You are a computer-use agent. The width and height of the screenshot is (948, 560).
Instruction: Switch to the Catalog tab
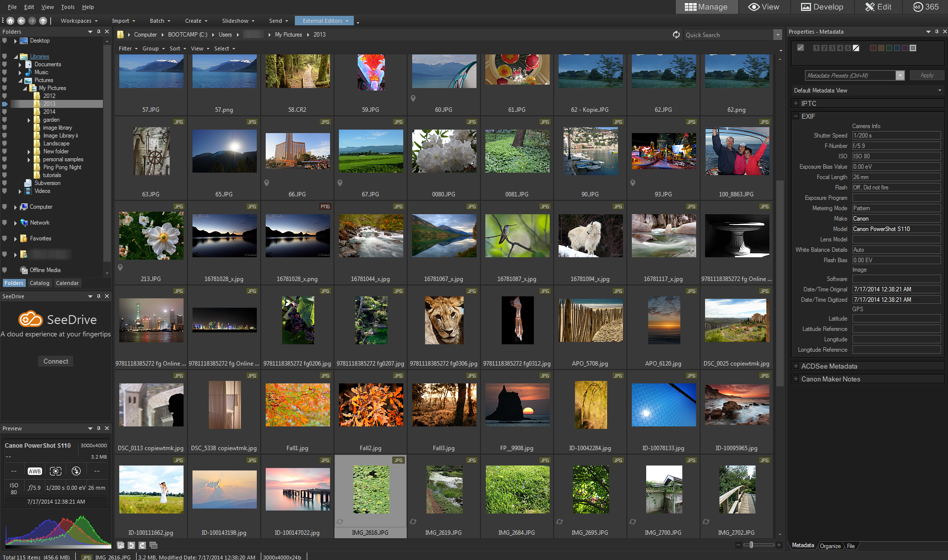coord(39,282)
